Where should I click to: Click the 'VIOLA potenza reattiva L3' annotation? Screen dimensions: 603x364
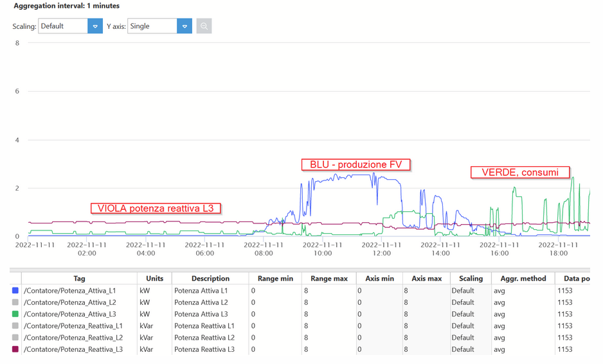[x=156, y=208]
